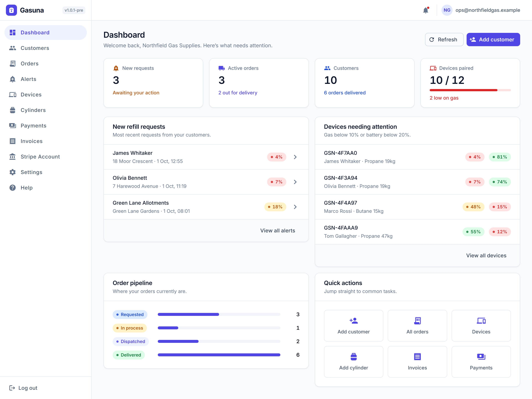Click the Alerts bell icon in sidebar
The height and width of the screenshot is (399, 532).
click(x=13, y=79)
